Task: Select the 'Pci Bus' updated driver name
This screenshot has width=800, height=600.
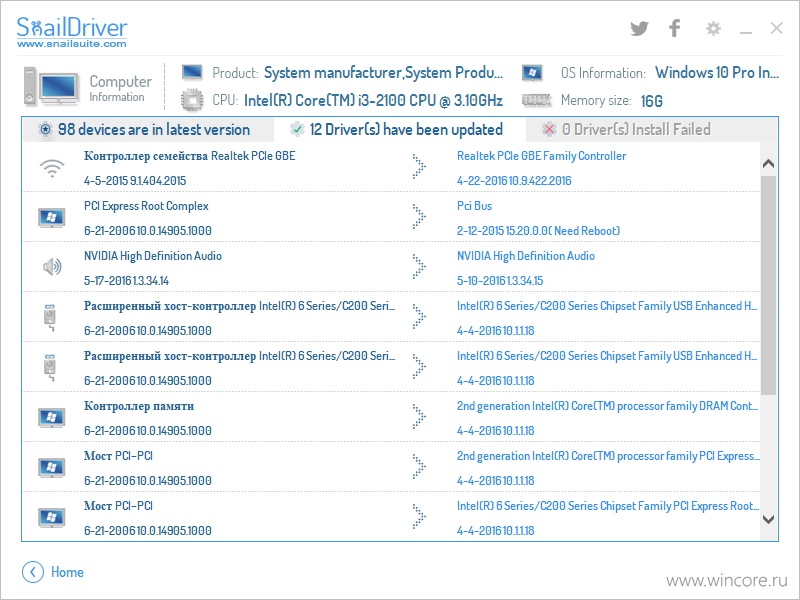Action: click(x=474, y=206)
